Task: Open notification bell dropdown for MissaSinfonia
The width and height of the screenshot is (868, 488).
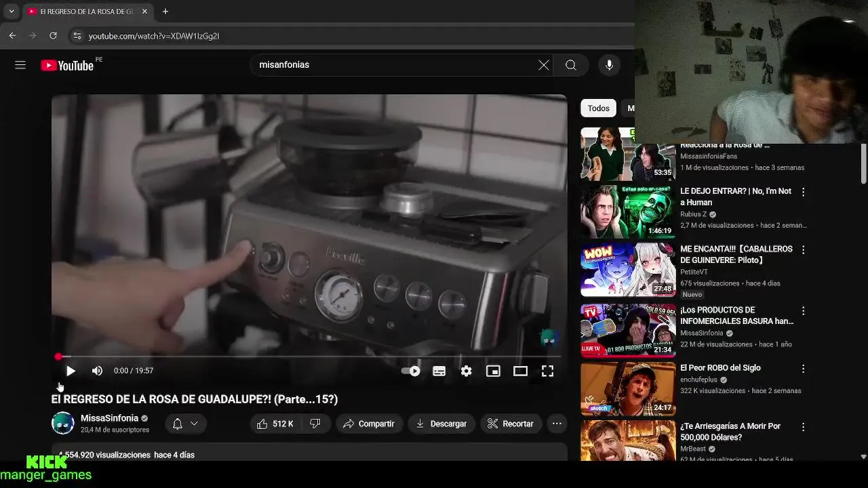Action: coord(185,424)
